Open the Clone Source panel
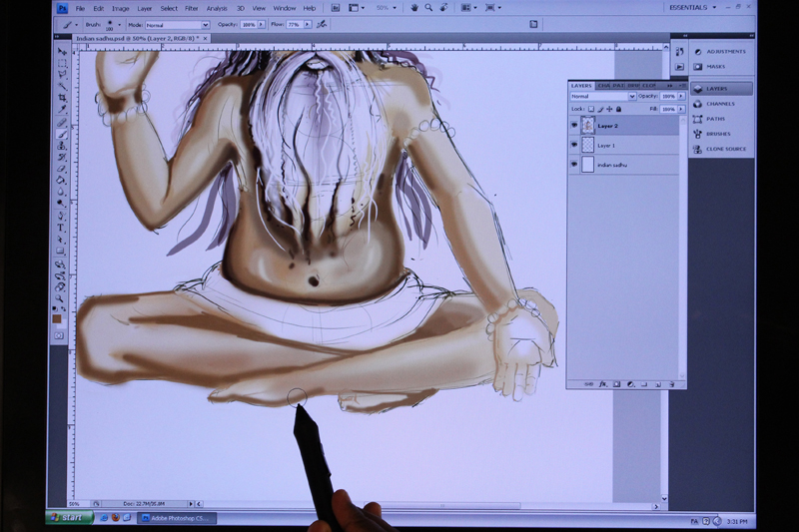This screenshot has height=532, width=799. point(722,149)
